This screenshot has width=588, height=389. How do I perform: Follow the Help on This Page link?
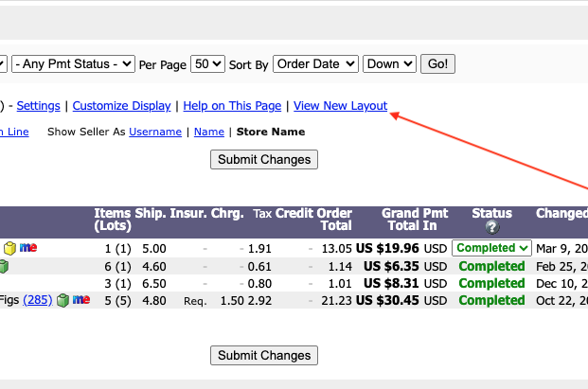coord(232,106)
